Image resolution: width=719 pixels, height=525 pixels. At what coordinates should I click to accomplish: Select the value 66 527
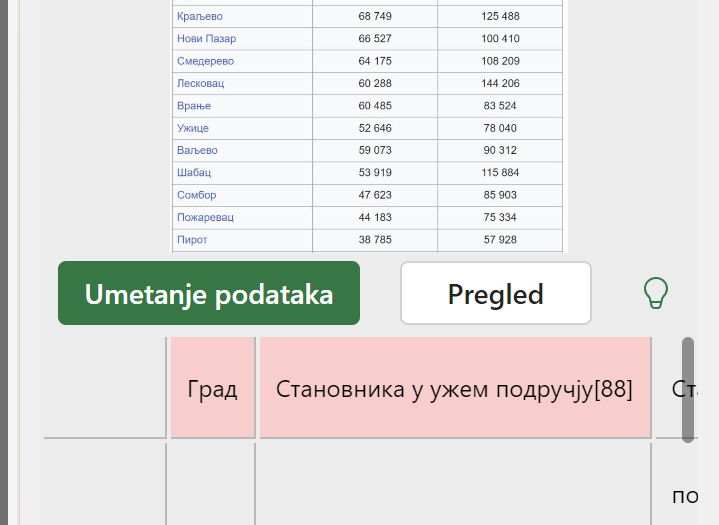pyautogui.click(x=375, y=39)
